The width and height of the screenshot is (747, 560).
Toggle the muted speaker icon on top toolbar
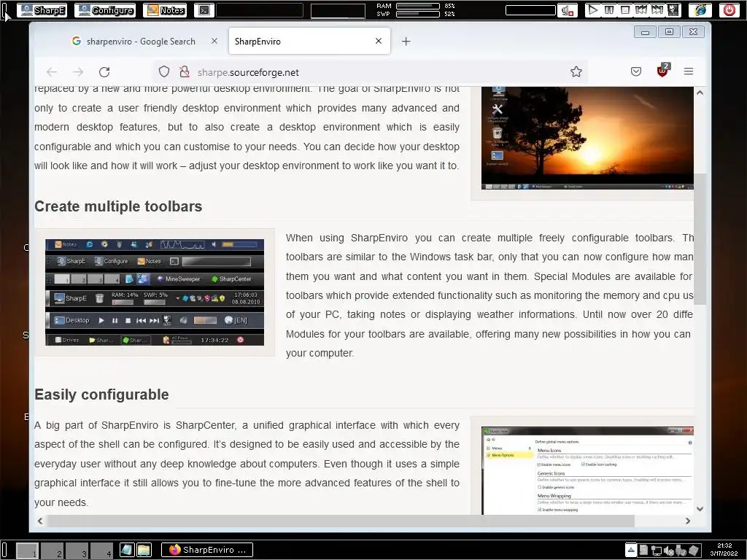[567, 10]
